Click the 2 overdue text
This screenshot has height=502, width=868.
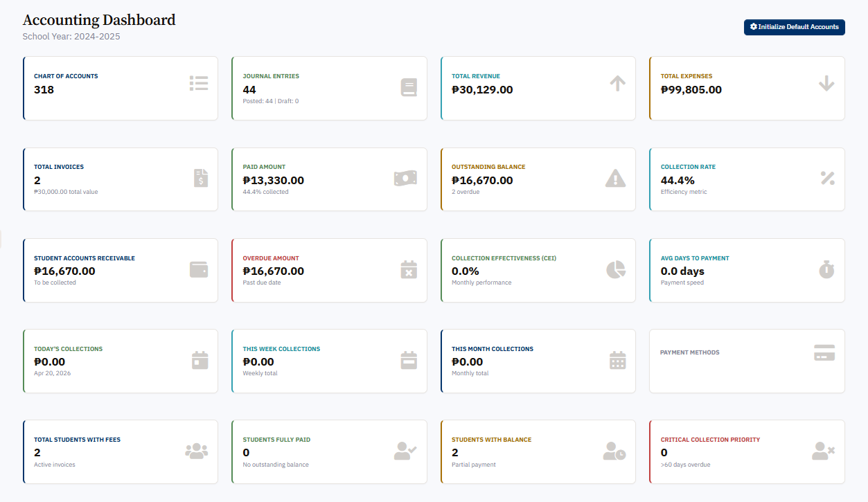point(466,192)
